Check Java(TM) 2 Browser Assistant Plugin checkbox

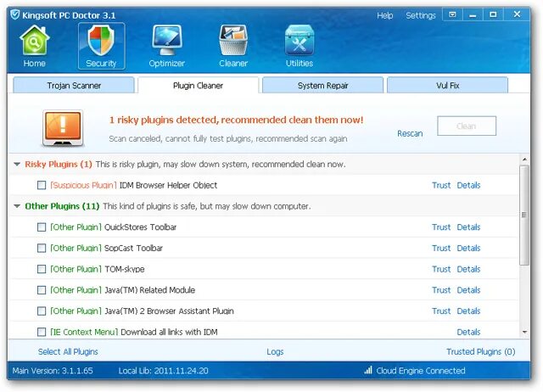point(42,311)
